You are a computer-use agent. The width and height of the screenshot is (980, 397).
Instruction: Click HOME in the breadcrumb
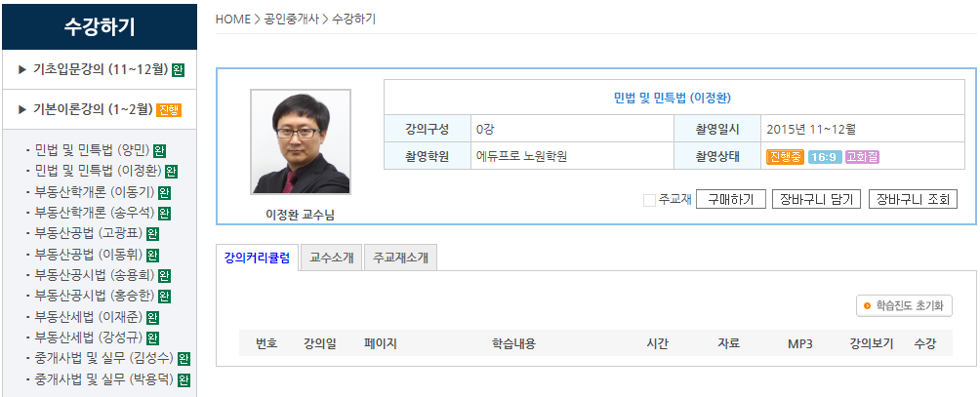232,20
